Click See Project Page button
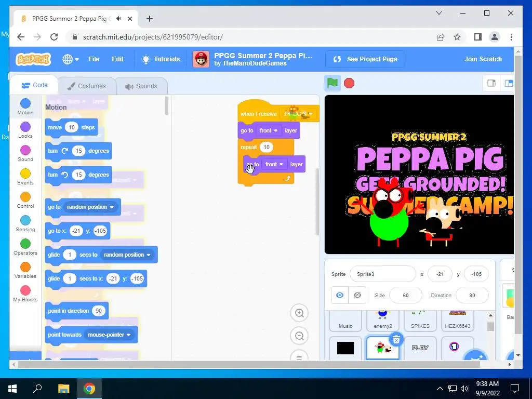This screenshot has width=532, height=399. coord(365,59)
